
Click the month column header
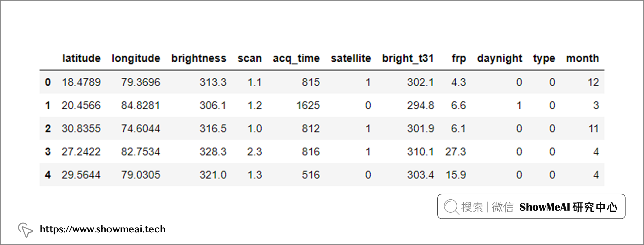pyautogui.click(x=583, y=58)
